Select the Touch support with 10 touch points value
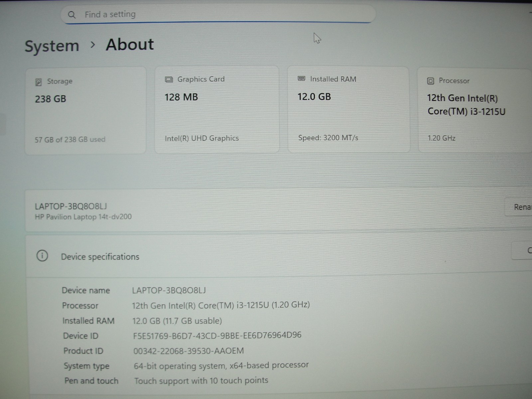The width and height of the screenshot is (532, 399). 201,380
